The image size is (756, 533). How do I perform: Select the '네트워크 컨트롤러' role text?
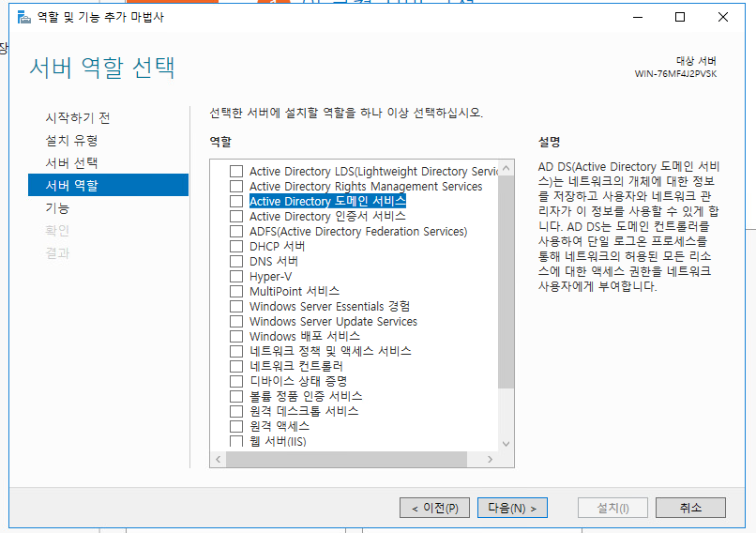pos(296,366)
